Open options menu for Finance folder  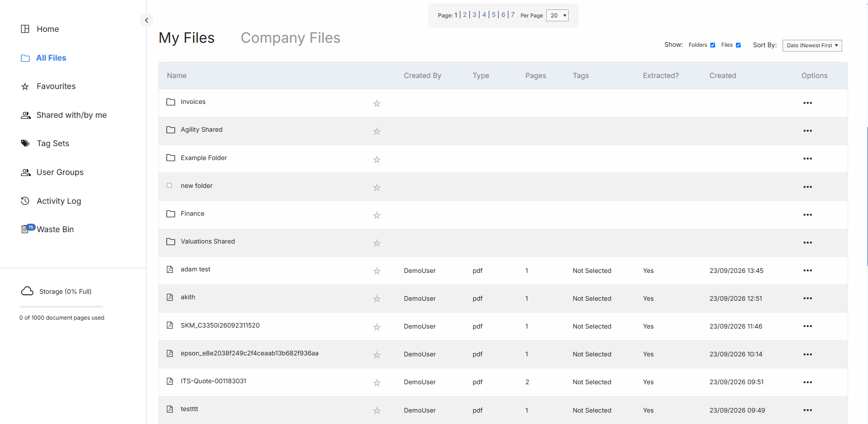click(x=808, y=215)
